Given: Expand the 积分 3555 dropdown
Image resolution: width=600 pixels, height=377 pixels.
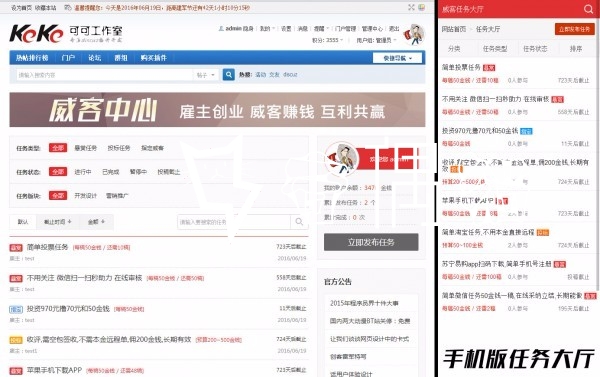Looking at the screenshot, I should click(328, 40).
